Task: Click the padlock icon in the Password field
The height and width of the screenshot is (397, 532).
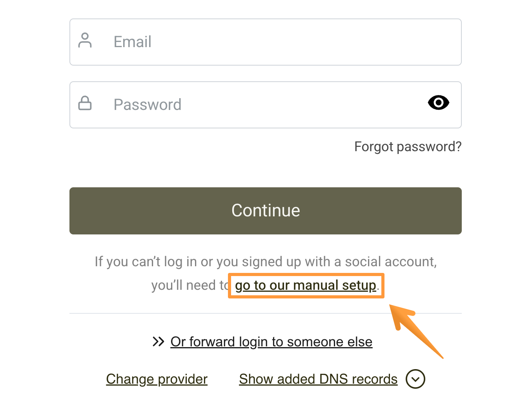Action: [85, 103]
